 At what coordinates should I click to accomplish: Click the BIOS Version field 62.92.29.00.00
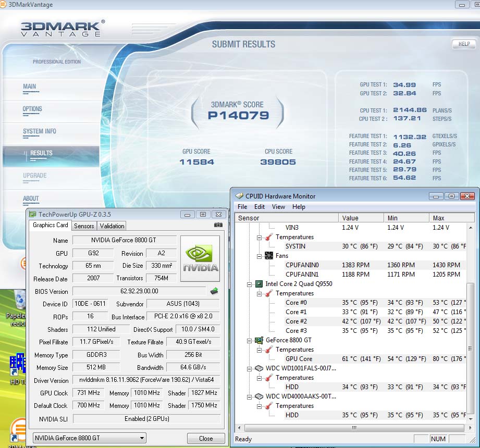coord(139,291)
